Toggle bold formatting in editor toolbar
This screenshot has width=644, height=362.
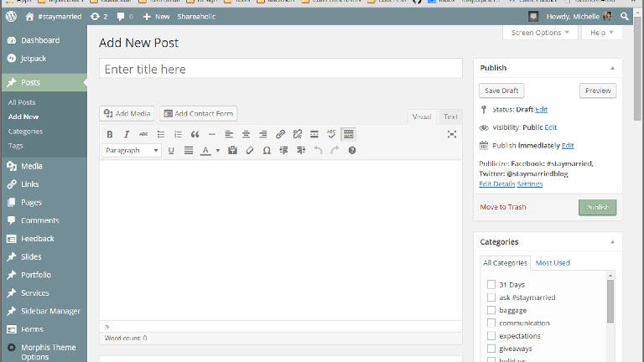[x=109, y=134]
